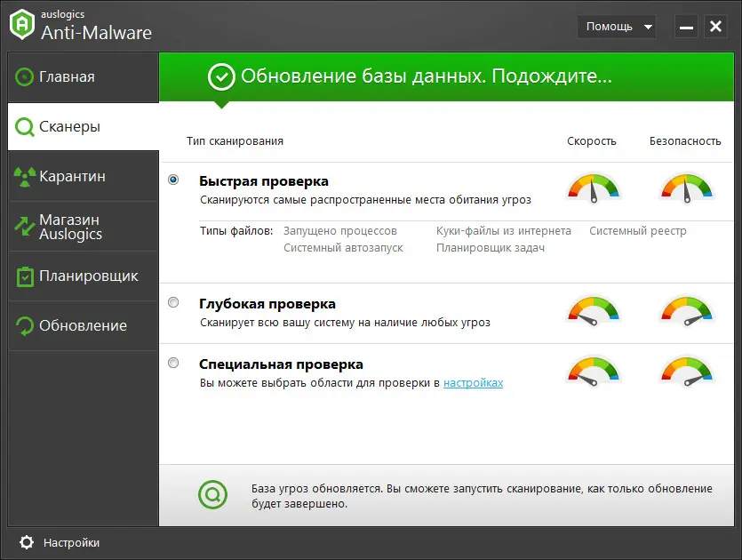Click the database update status icon
The image size is (742, 560).
[212, 494]
